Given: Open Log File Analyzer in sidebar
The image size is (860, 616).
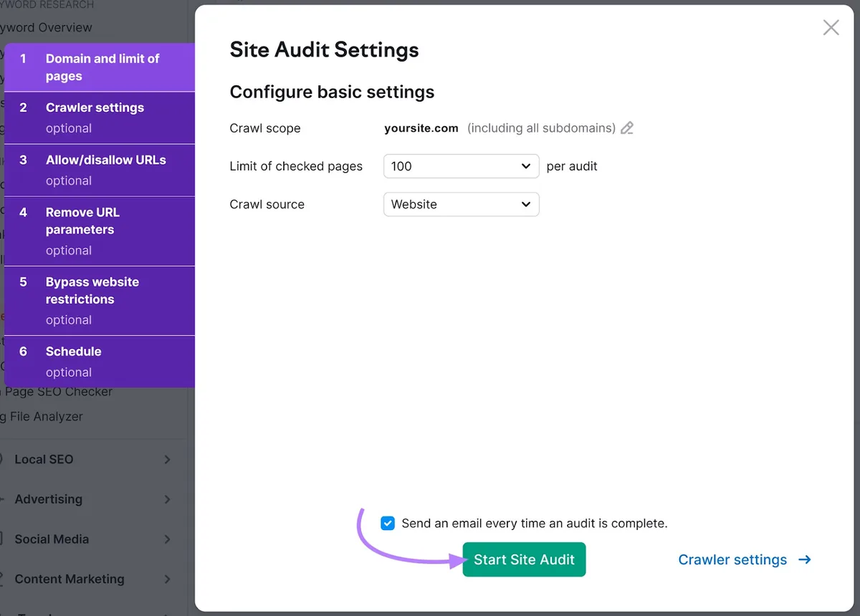Looking at the screenshot, I should point(42,416).
